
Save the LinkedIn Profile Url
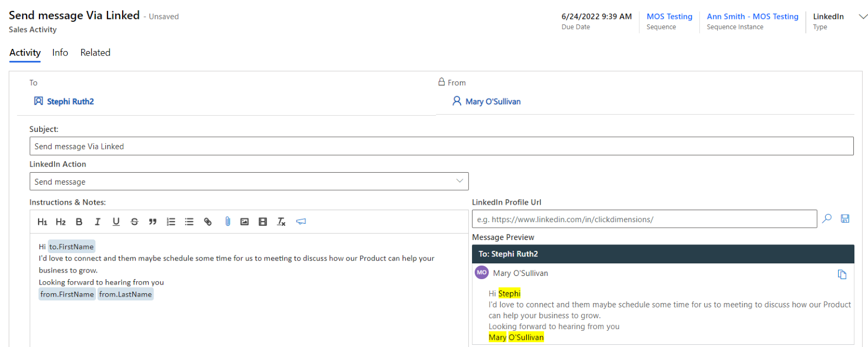845,218
